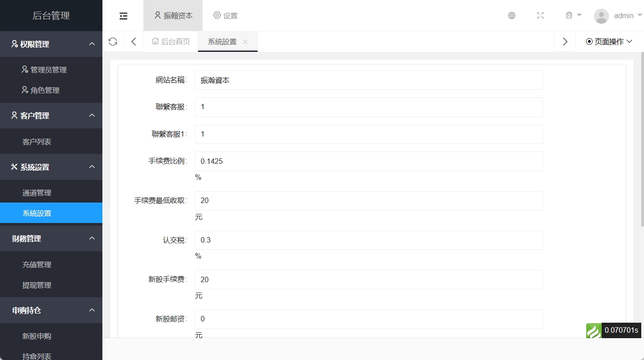Viewport: 644px width, 360px height.
Task: Switch to the 后台首页 tab
Action: pyautogui.click(x=171, y=42)
